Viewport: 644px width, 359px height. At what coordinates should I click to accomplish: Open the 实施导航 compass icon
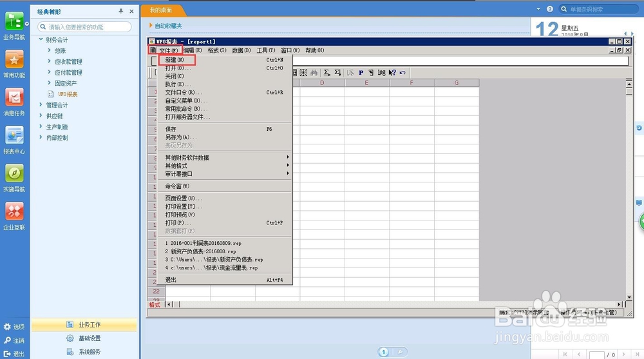pos(14,173)
